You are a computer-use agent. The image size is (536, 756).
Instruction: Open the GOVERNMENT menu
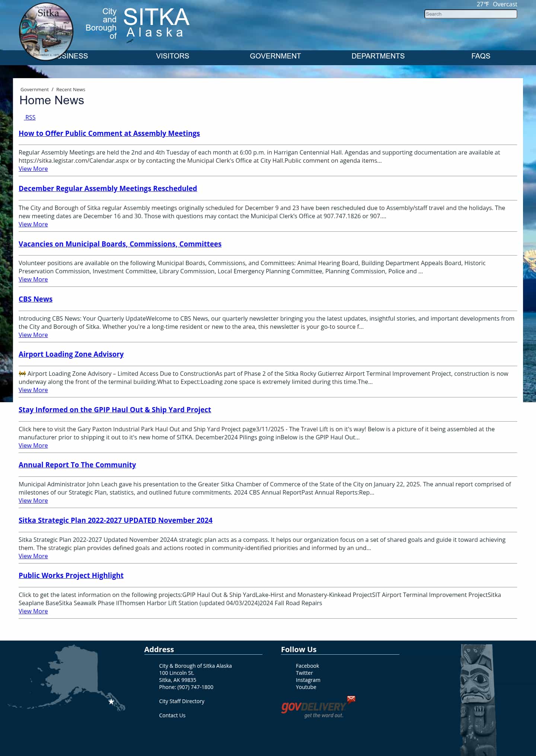(275, 56)
